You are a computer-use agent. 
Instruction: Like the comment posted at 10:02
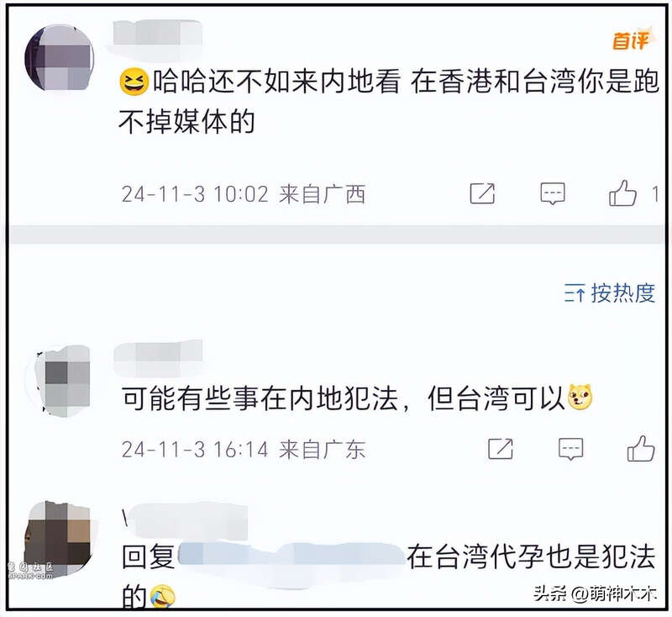(x=622, y=192)
